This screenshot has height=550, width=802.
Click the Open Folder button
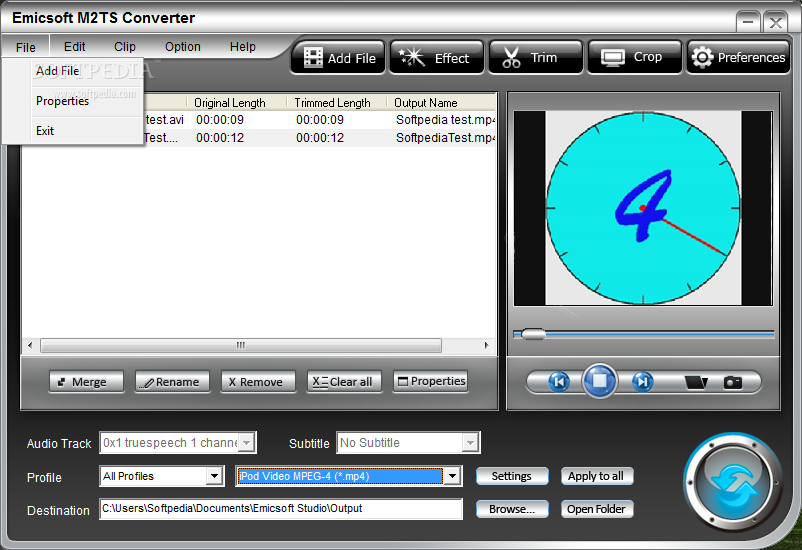click(597, 509)
